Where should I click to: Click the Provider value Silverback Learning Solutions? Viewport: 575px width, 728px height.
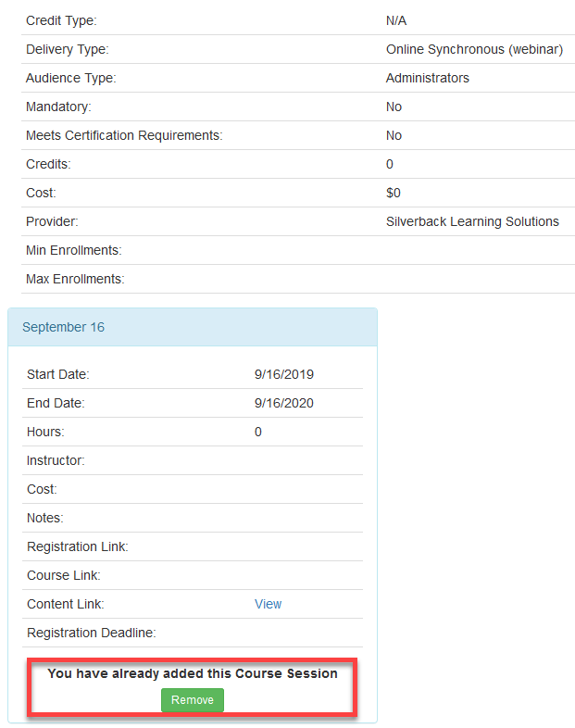[472, 221]
